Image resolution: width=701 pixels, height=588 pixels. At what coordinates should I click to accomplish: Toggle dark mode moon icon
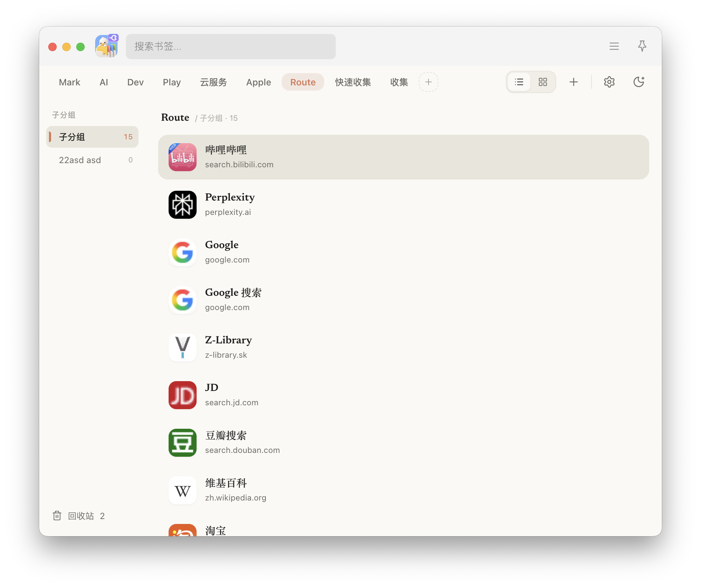(x=639, y=82)
